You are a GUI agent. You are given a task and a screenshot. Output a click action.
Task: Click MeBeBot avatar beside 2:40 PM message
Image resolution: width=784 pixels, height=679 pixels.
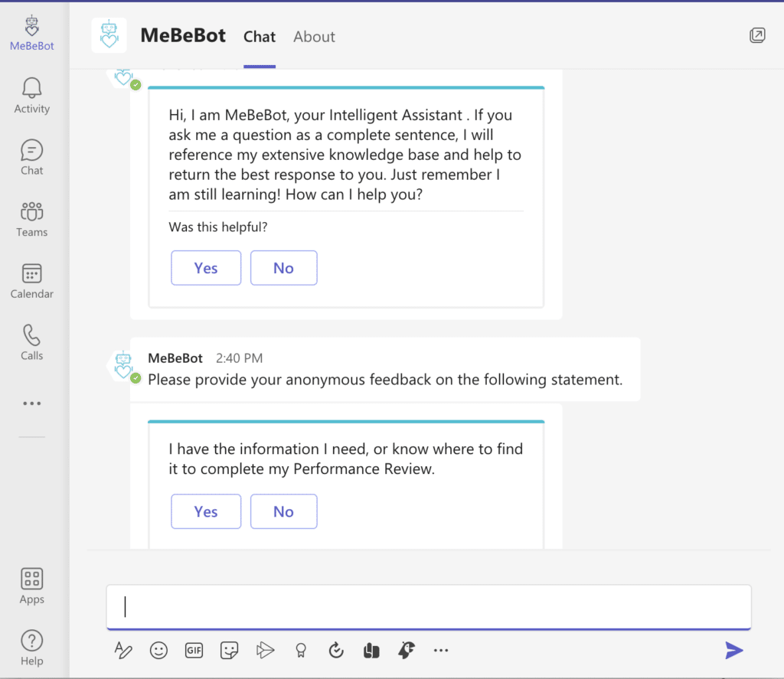pos(123,366)
